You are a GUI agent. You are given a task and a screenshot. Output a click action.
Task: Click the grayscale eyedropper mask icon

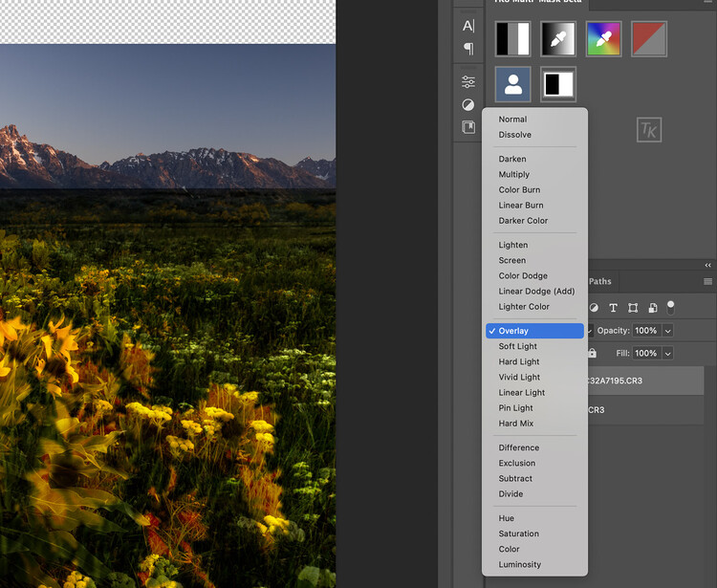[558, 39]
